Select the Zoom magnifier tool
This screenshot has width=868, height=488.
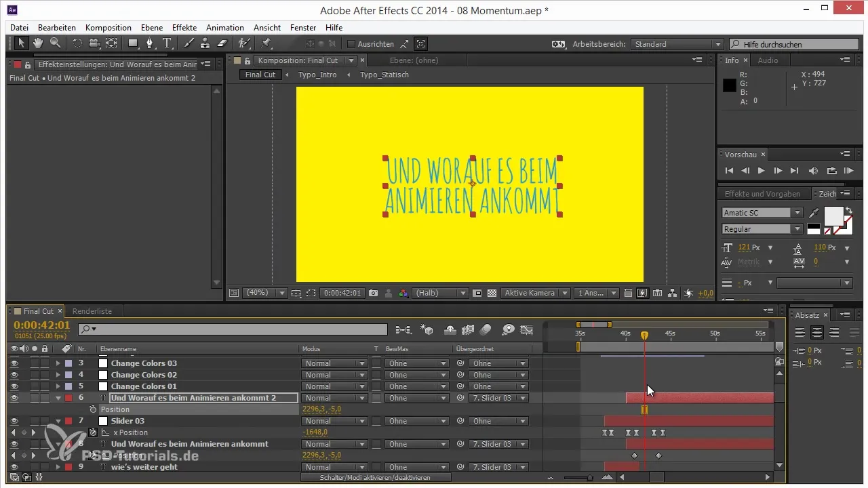tap(55, 43)
